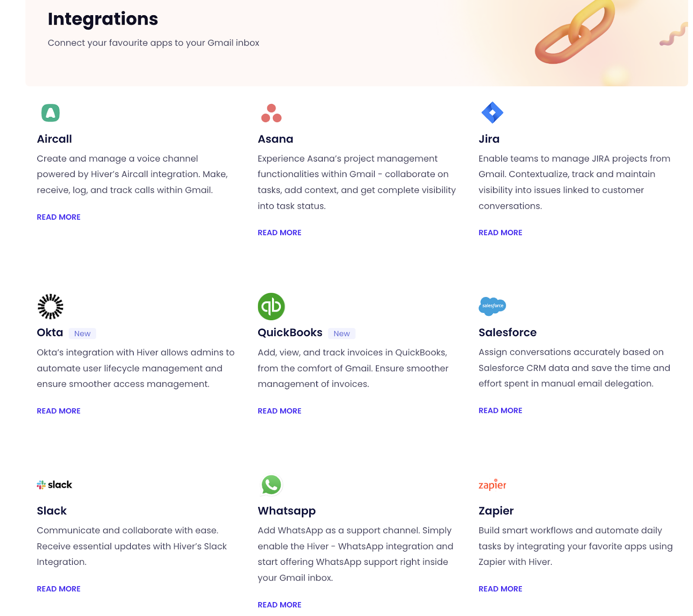Follow QuickBooks Read More link

pos(279,411)
